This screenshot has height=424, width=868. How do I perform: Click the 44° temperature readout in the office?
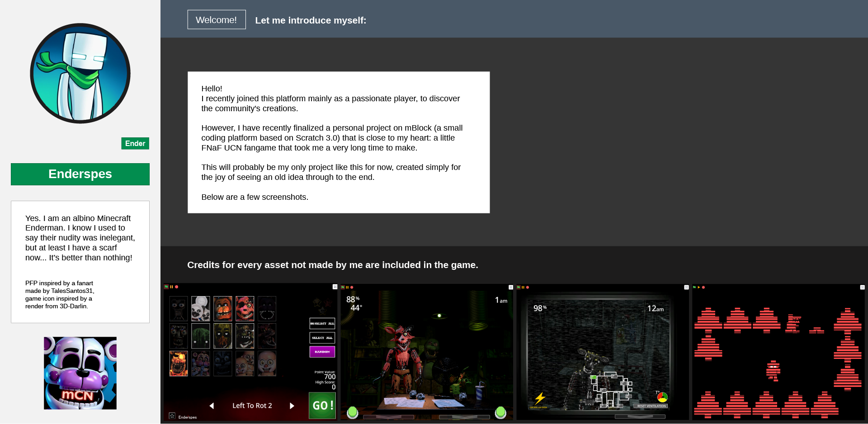point(356,308)
